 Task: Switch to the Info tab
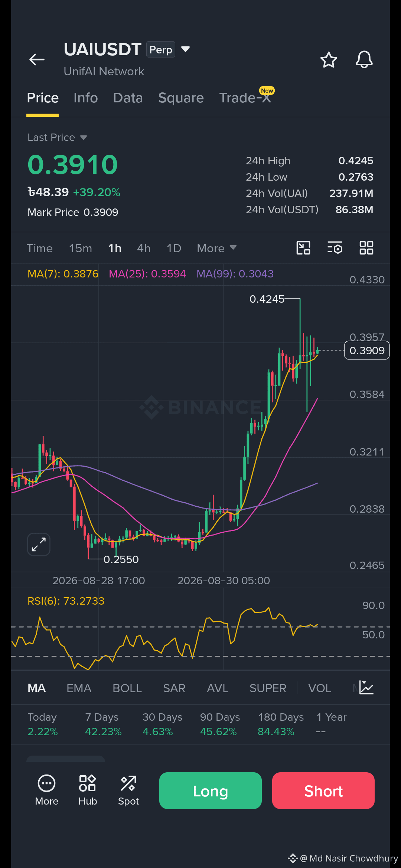tap(86, 98)
